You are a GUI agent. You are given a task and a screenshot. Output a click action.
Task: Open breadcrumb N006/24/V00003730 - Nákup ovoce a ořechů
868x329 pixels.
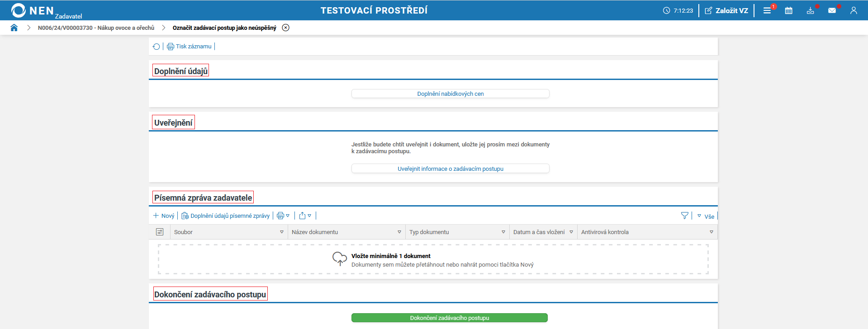(96, 28)
